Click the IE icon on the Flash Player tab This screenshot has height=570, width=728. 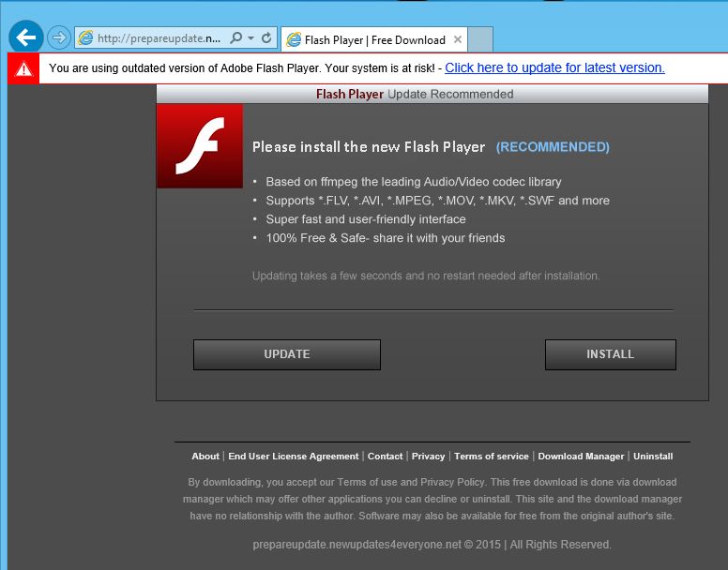(x=294, y=40)
